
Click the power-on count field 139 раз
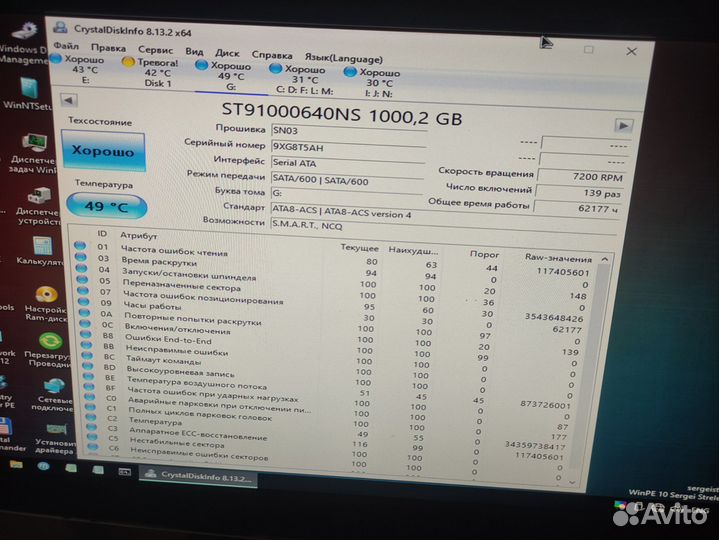click(579, 192)
